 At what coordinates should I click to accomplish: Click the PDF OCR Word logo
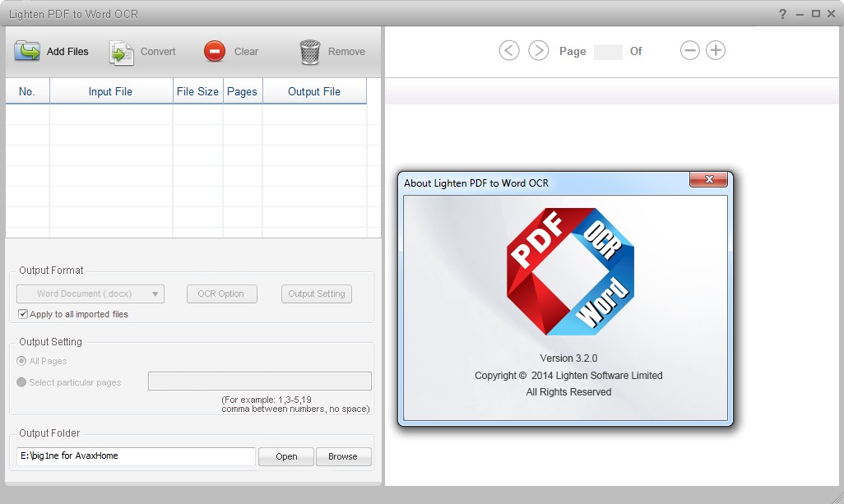click(570, 271)
